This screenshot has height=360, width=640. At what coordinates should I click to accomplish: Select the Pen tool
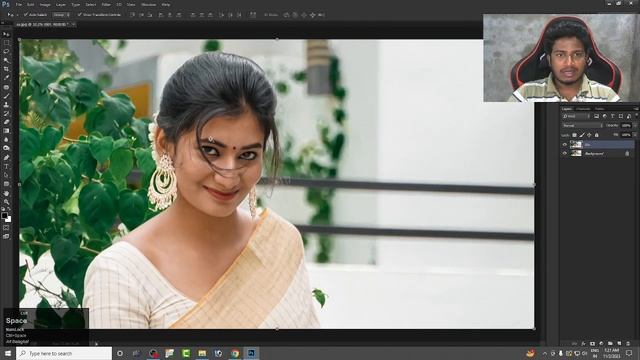[6, 158]
